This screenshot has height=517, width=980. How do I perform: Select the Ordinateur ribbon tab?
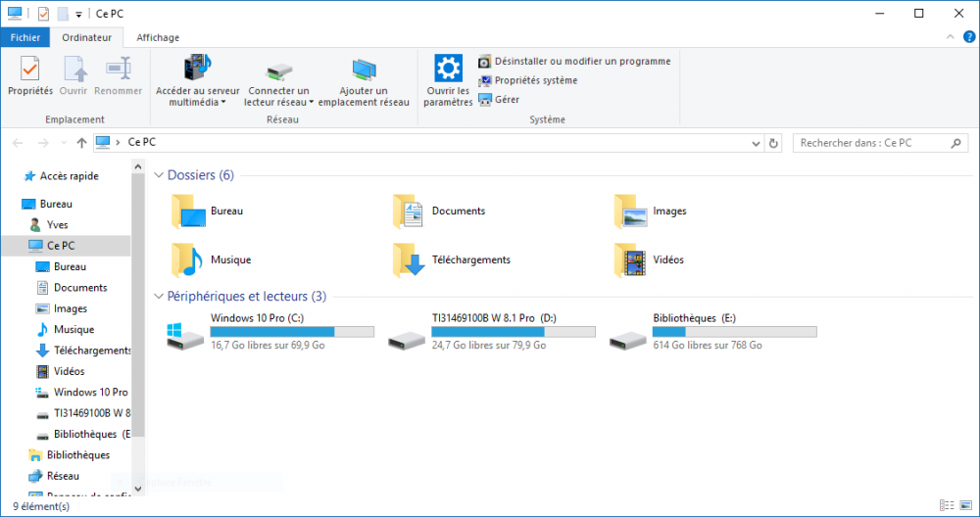click(x=87, y=37)
